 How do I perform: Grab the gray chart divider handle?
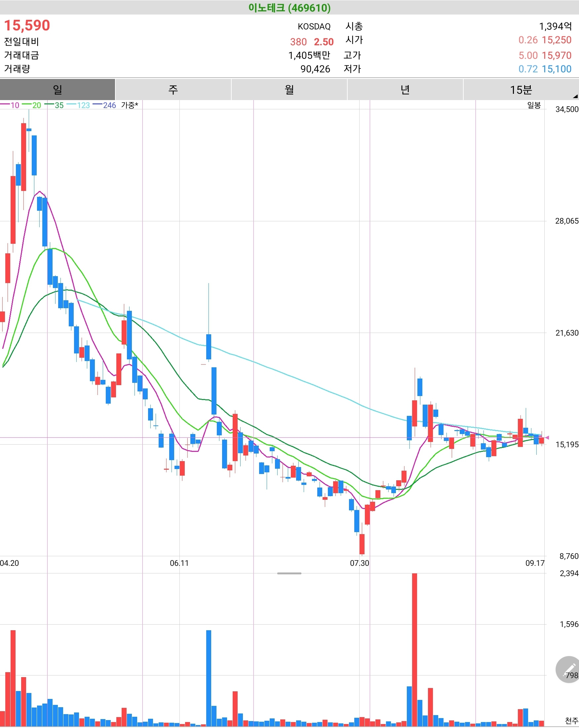(x=289, y=573)
